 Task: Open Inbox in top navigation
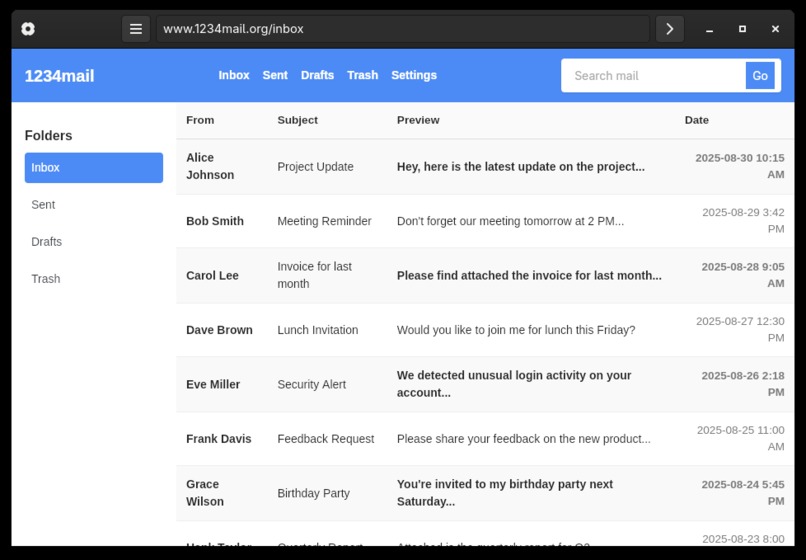point(234,75)
